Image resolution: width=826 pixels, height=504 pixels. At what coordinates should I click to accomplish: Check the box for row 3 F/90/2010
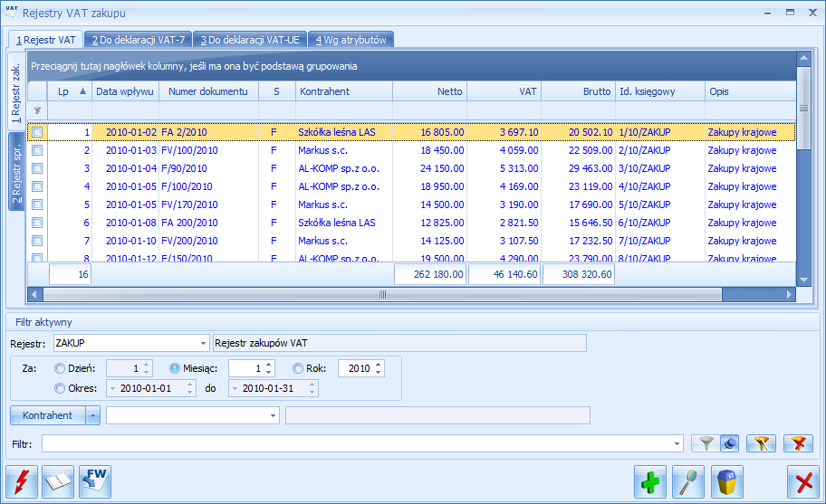[x=37, y=168]
